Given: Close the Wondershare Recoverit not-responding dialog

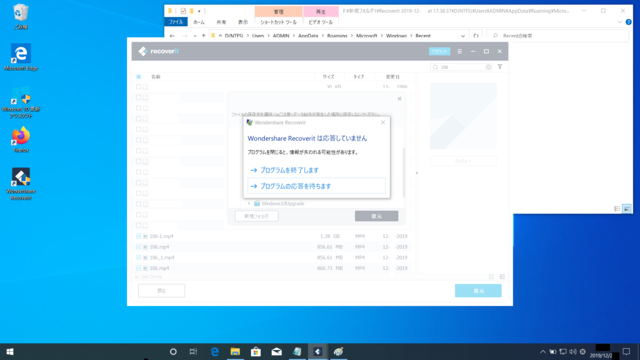Looking at the screenshot, I should tap(383, 122).
